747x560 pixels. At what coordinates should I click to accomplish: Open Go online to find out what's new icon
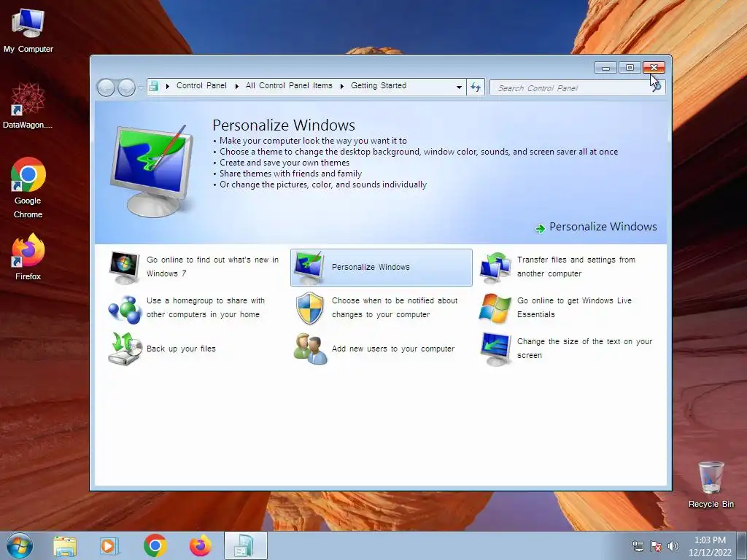click(x=124, y=267)
